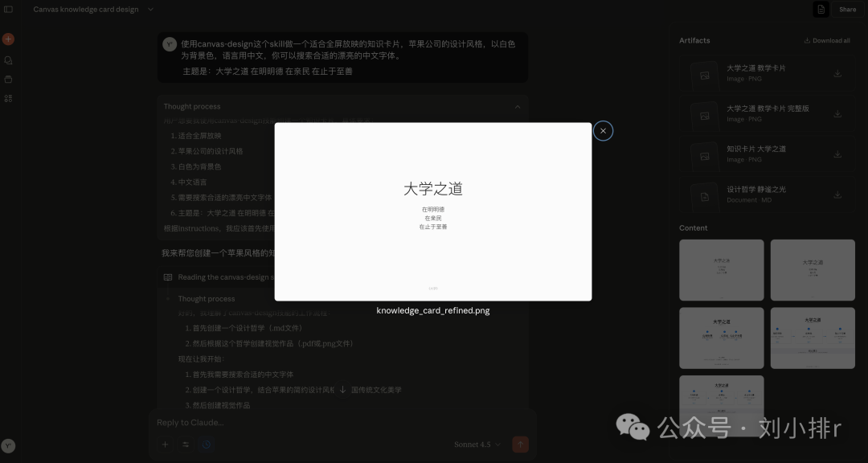
Task: Toggle extended thinking clock button
Action: tap(207, 445)
